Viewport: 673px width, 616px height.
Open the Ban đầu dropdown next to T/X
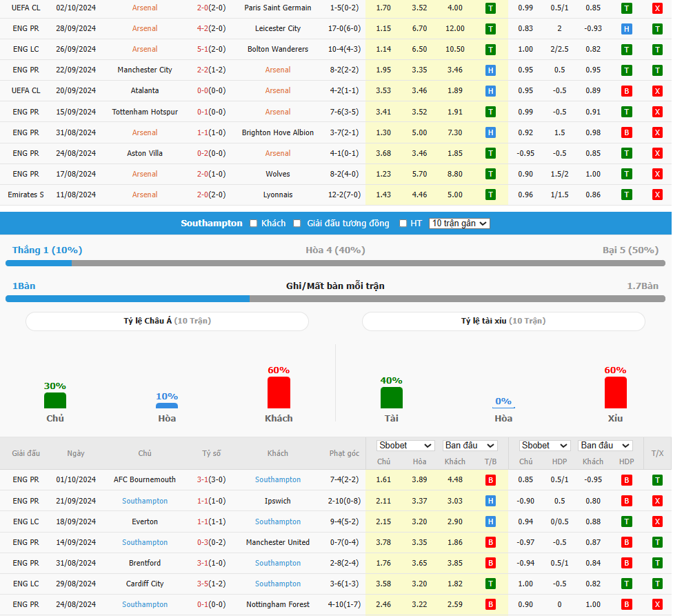click(x=605, y=446)
